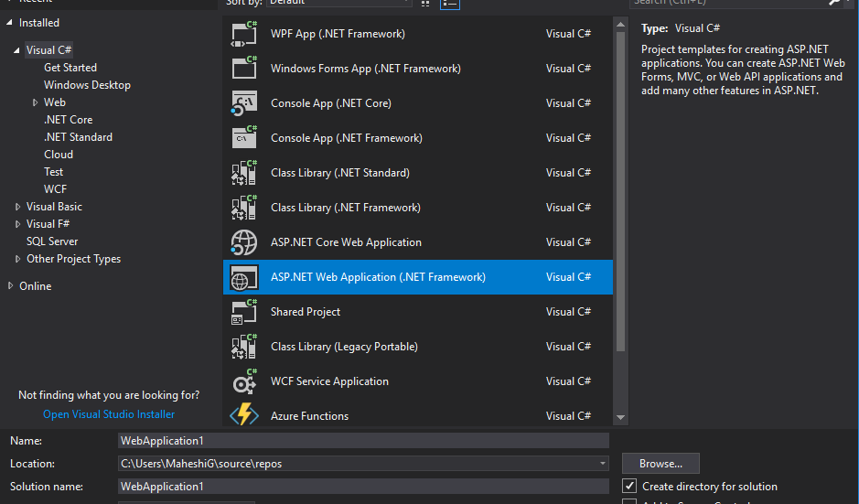Expand the Visual F# node
The image size is (859, 504).
17,224
